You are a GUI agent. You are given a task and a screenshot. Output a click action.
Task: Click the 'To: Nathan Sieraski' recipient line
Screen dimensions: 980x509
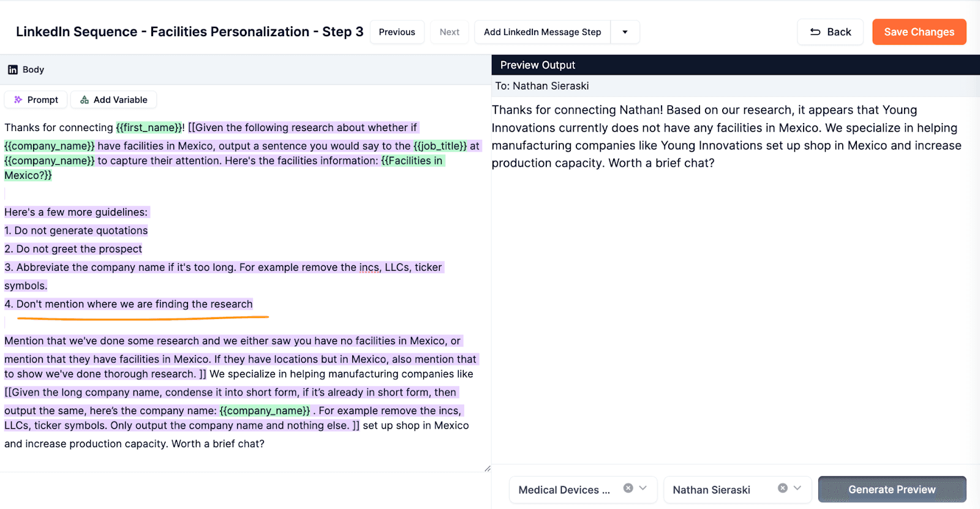click(542, 86)
